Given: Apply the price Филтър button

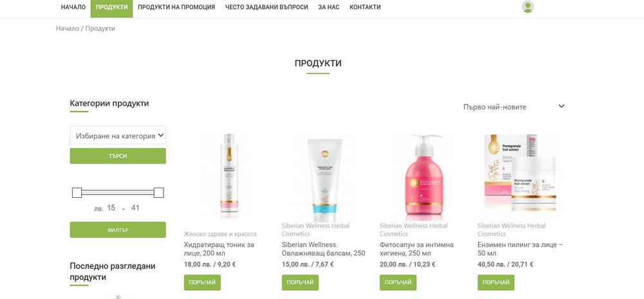Looking at the screenshot, I should tap(118, 230).
